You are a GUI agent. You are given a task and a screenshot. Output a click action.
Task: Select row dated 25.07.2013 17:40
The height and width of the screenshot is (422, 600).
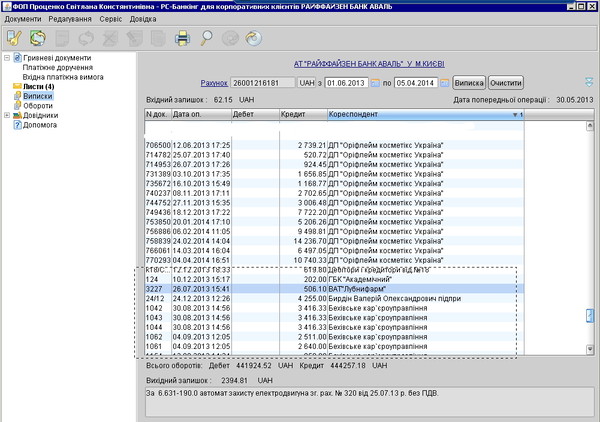click(x=334, y=155)
